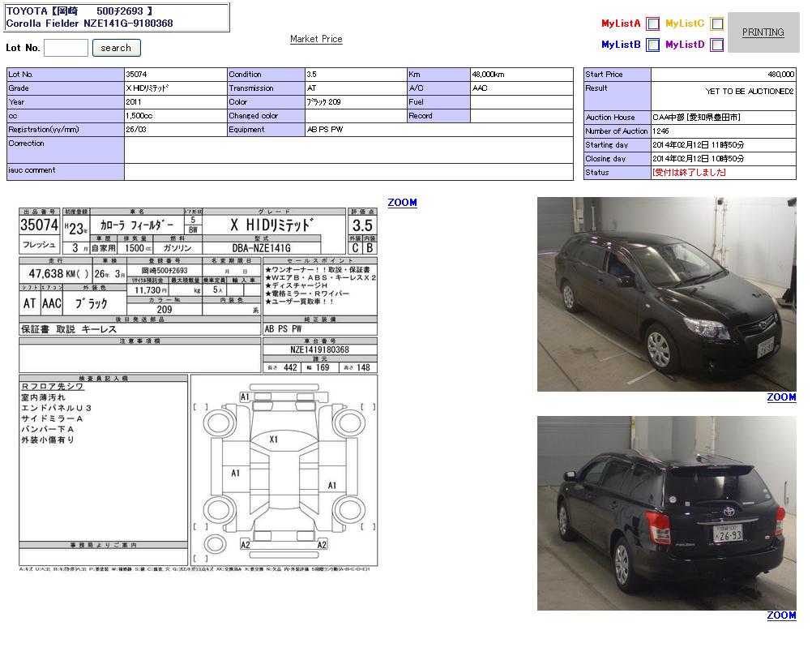Click ZOOM link under front car photo

click(x=781, y=397)
